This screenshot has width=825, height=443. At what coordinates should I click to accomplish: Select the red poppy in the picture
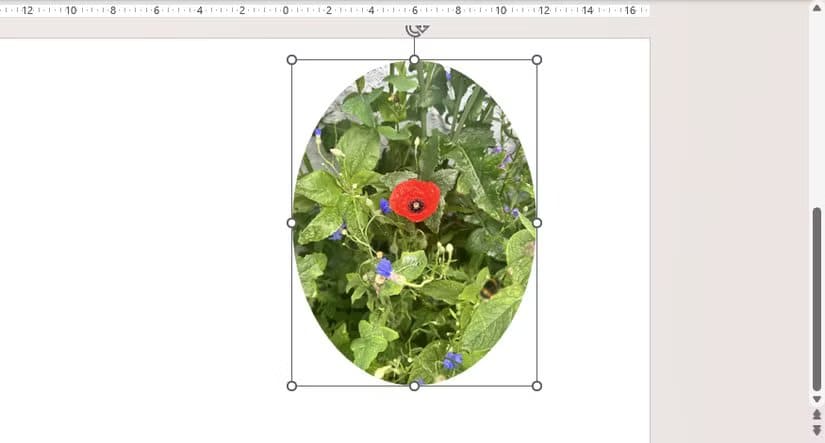414,200
